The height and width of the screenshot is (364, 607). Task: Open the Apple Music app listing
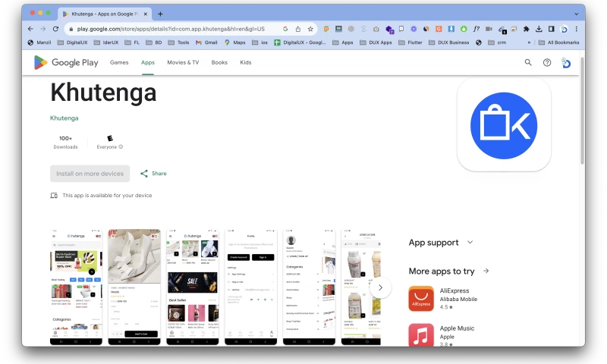442,335
